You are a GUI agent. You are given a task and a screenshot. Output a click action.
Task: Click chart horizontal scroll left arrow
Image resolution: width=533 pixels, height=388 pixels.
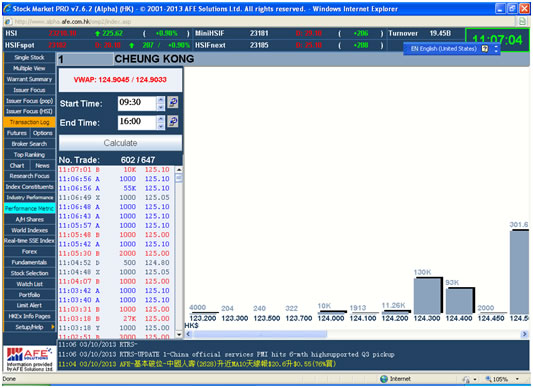(188, 334)
